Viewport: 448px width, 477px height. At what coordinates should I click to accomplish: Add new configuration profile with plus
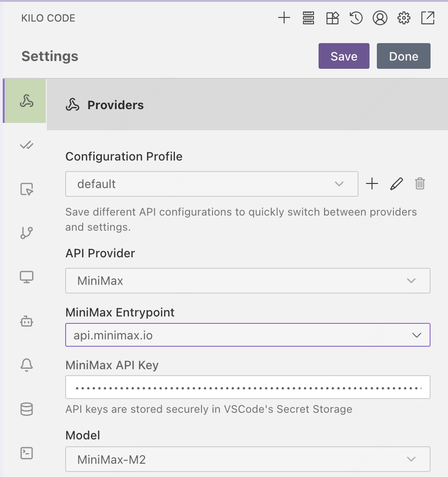pyautogui.click(x=372, y=184)
